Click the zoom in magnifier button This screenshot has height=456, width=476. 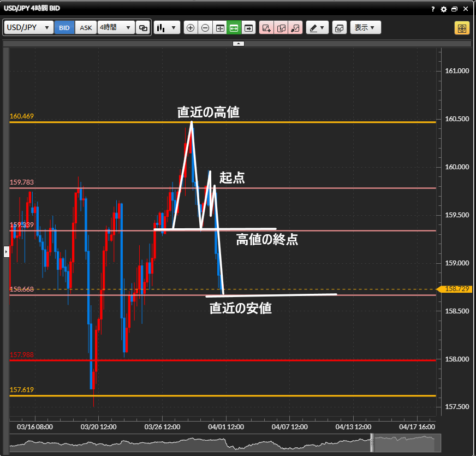click(191, 28)
